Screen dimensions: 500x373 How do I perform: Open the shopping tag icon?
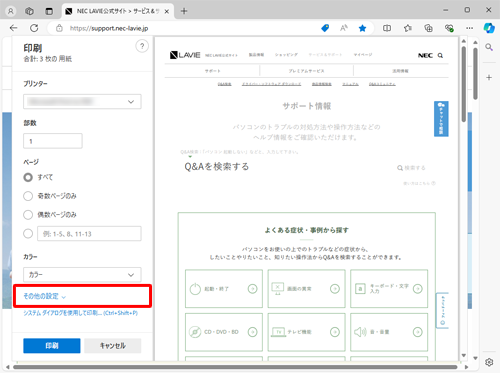(x=325, y=28)
